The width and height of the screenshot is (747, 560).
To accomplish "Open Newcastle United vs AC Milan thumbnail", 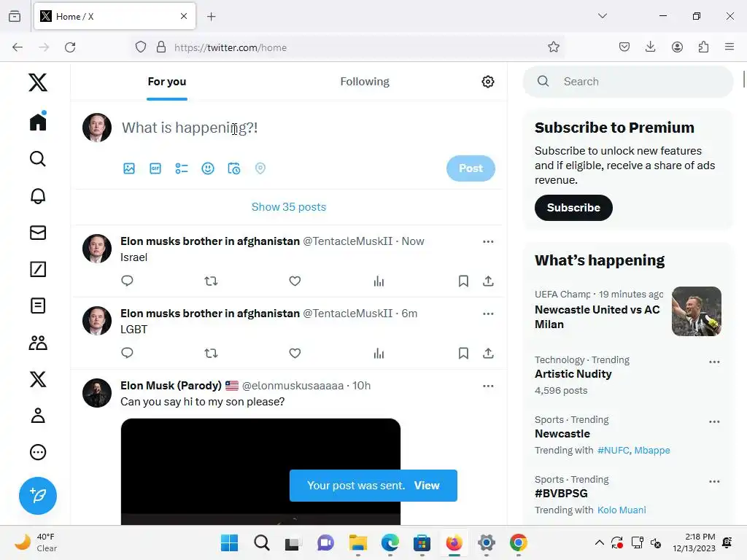I will pyautogui.click(x=696, y=311).
